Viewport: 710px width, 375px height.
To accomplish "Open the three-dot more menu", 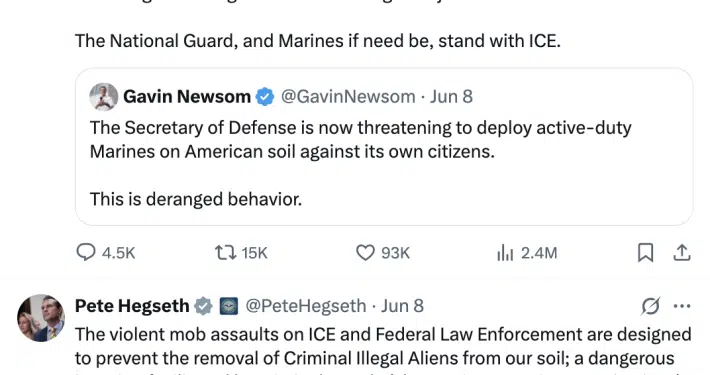I will coord(682,306).
